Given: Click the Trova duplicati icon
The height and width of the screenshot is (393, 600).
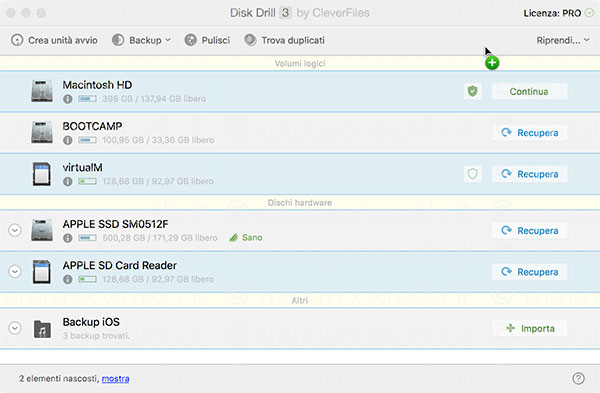Looking at the screenshot, I should click(x=250, y=40).
